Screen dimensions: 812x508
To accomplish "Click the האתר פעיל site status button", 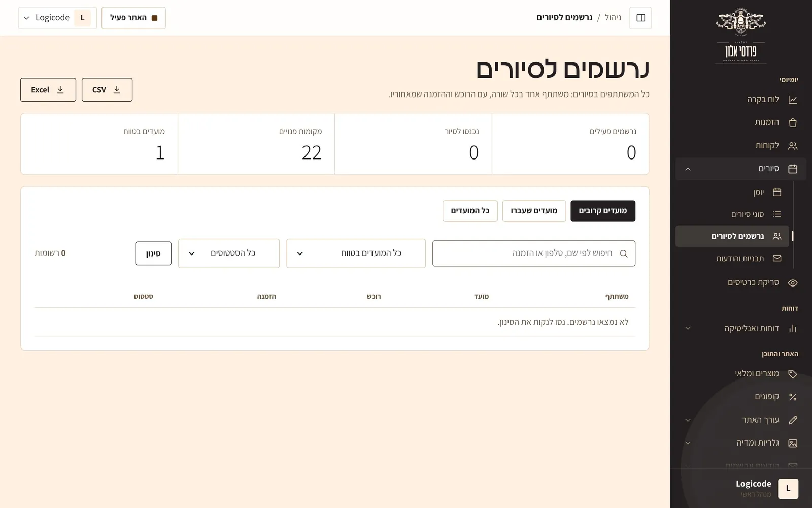I will (133, 18).
